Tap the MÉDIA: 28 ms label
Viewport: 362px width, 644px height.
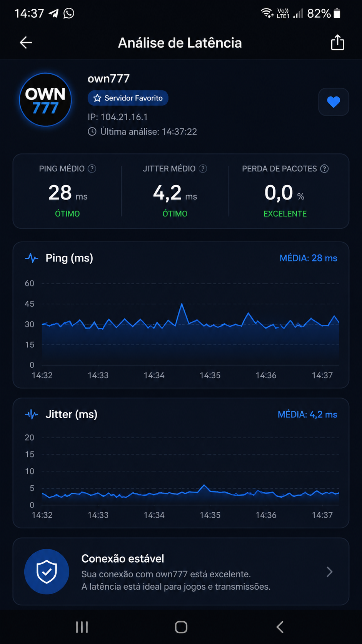click(x=308, y=258)
